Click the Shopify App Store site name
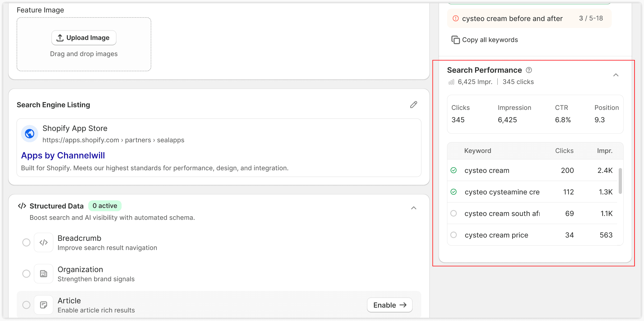644x321 pixels. pos(75,128)
